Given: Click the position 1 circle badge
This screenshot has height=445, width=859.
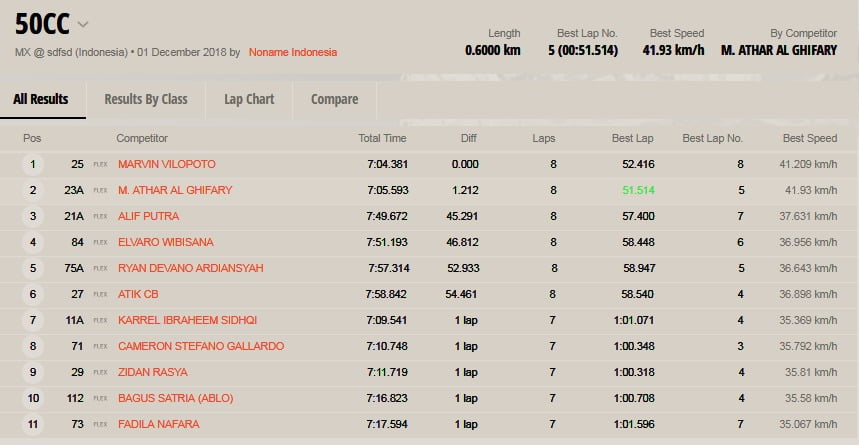Looking at the screenshot, I should (33, 164).
